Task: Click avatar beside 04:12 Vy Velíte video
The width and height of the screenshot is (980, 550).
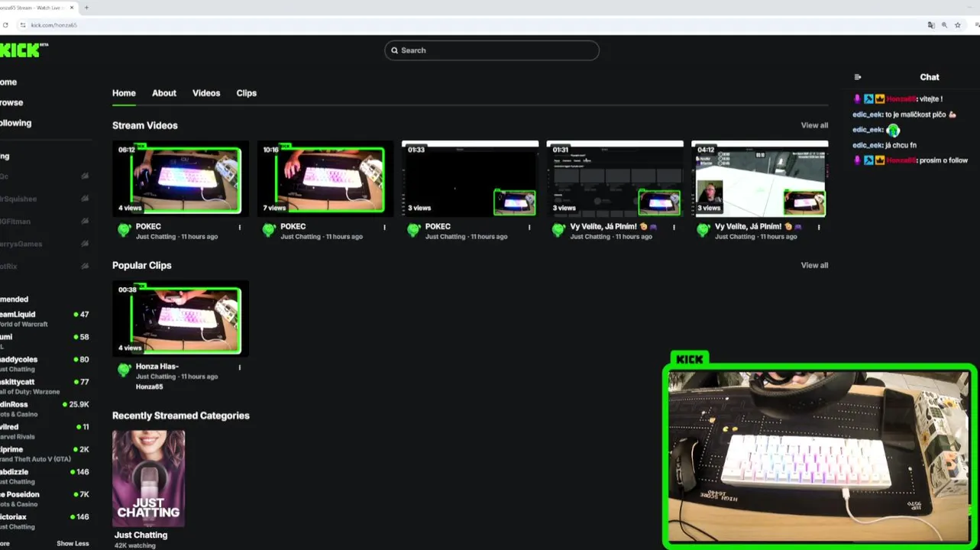Action: (x=703, y=230)
